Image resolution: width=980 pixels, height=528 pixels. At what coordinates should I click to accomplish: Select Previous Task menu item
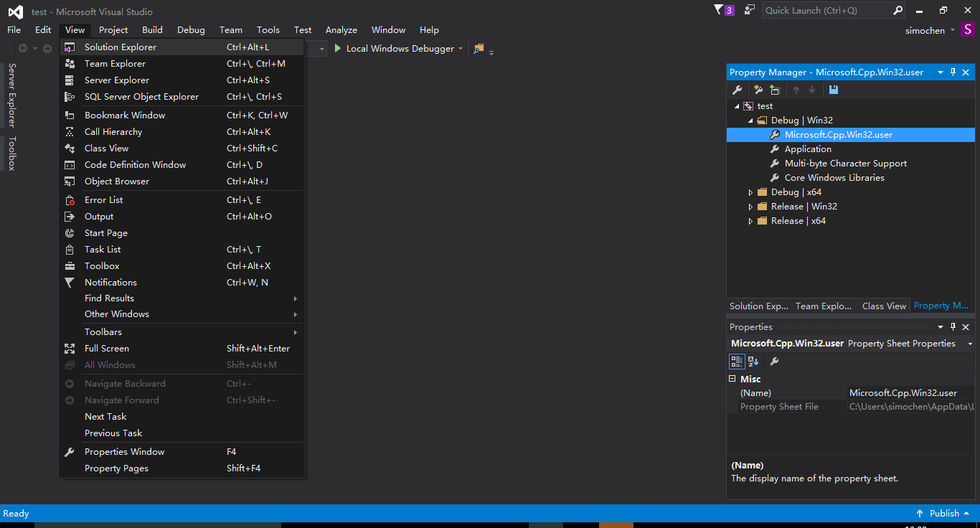pyautogui.click(x=182, y=433)
